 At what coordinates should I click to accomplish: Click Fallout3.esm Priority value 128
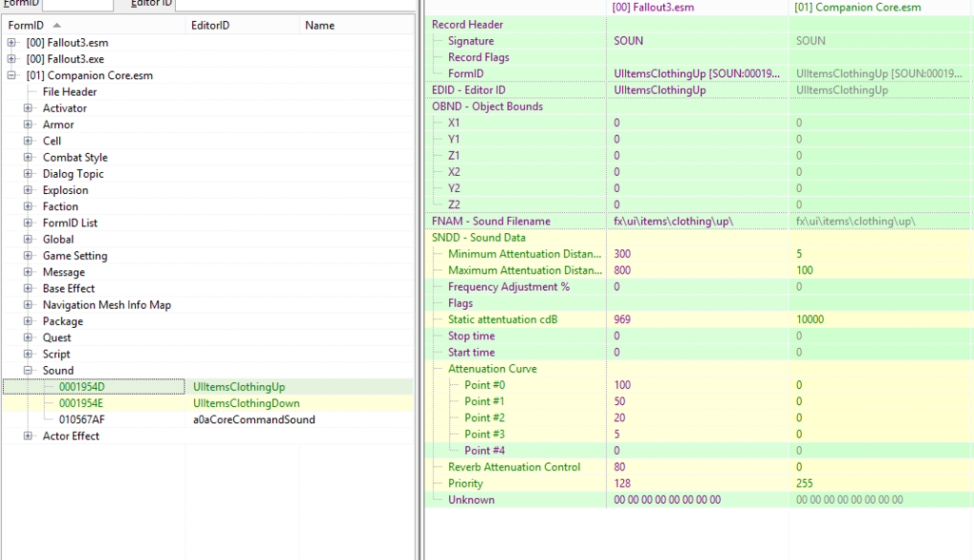click(x=622, y=484)
